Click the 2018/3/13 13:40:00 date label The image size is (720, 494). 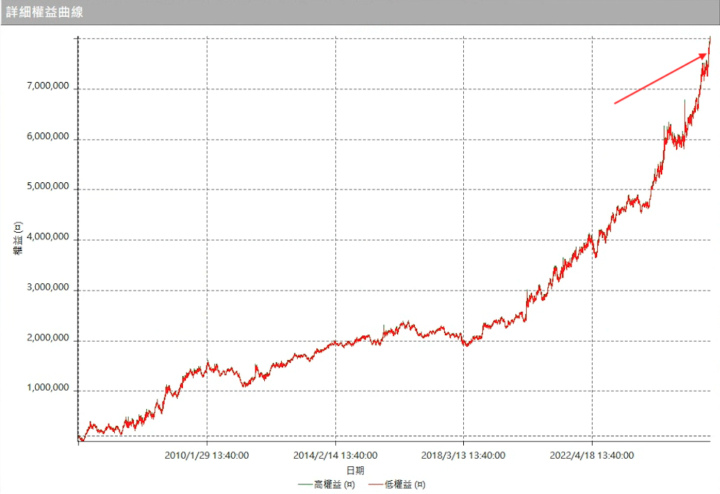click(x=463, y=455)
